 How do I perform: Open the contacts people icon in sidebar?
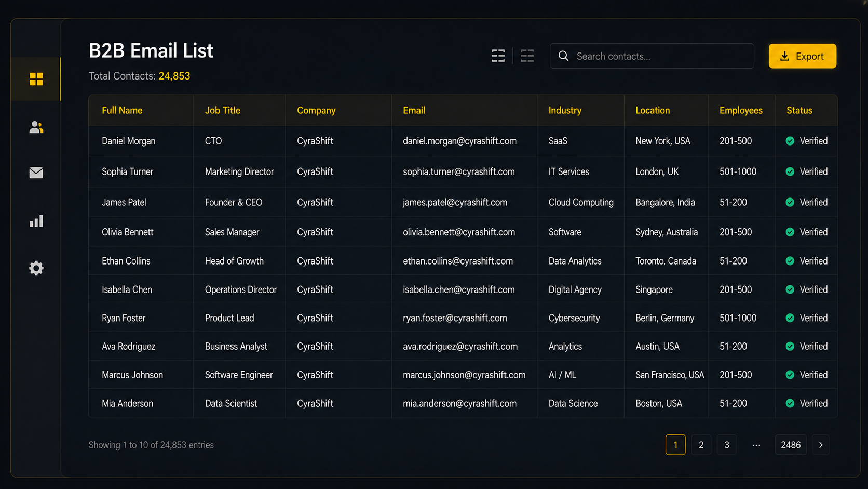36,127
